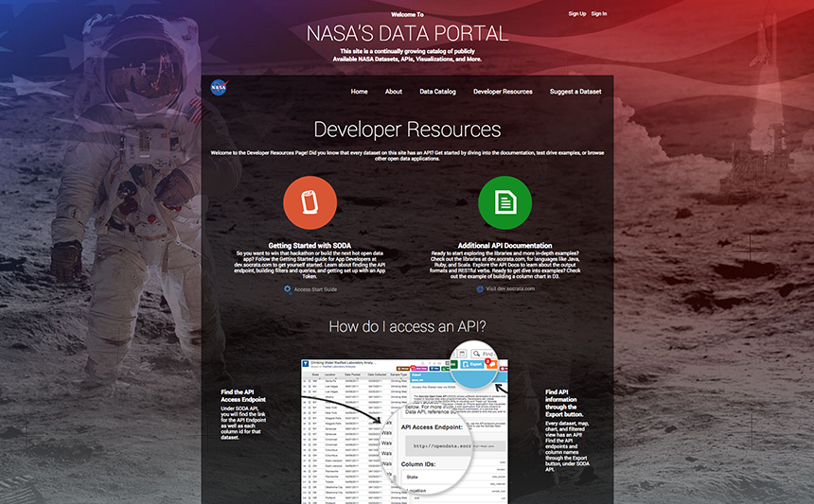Image resolution: width=814 pixels, height=504 pixels.
Task: Click the Additional API Documentation heading
Action: coord(504,245)
